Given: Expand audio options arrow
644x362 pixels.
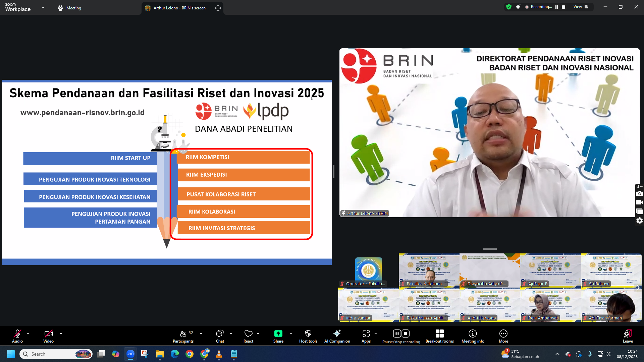Looking at the screenshot, I should 28,334.
